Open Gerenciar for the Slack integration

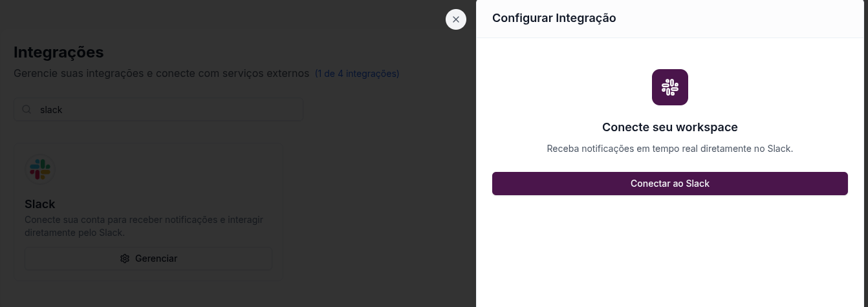(149, 259)
